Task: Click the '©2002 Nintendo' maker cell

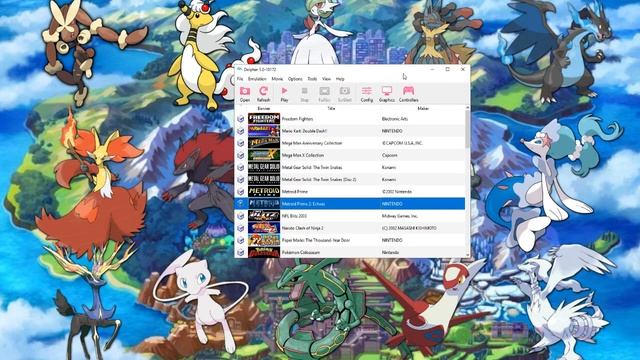Action: (x=397, y=192)
